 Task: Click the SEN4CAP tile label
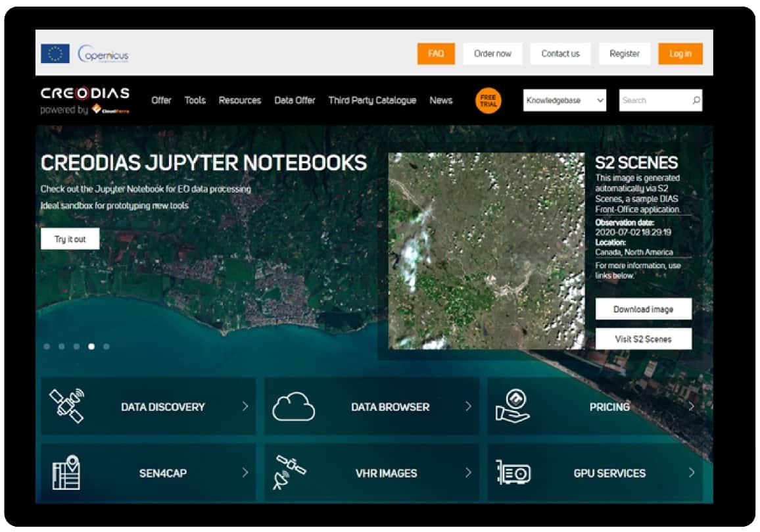tap(163, 473)
